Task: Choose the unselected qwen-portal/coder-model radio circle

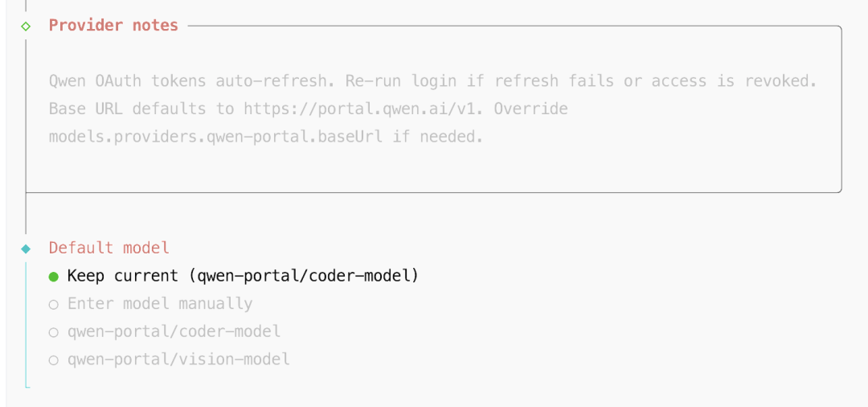Action: pyautogui.click(x=54, y=332)
